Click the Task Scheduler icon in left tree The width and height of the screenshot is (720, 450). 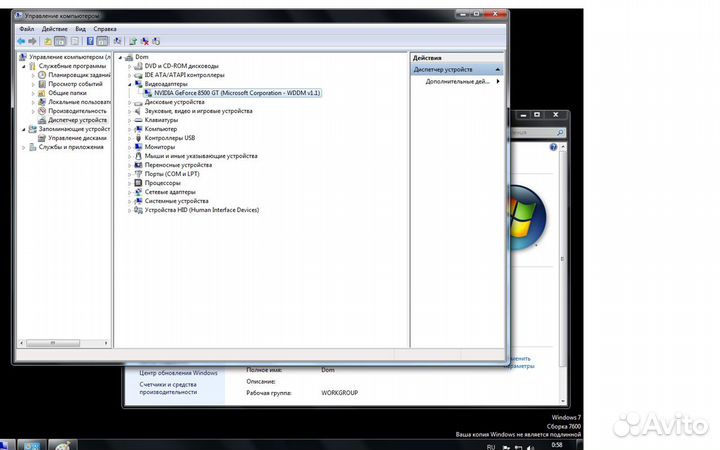click(43, 75)
